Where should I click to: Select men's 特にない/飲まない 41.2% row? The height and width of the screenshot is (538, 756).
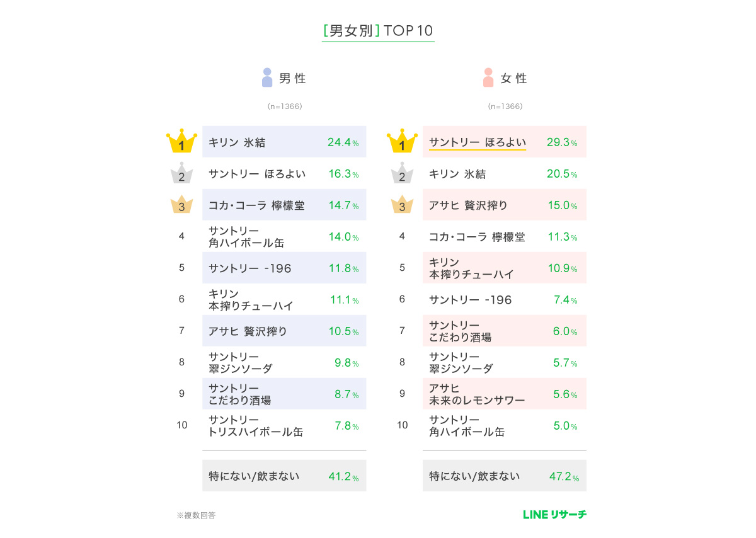284,476
